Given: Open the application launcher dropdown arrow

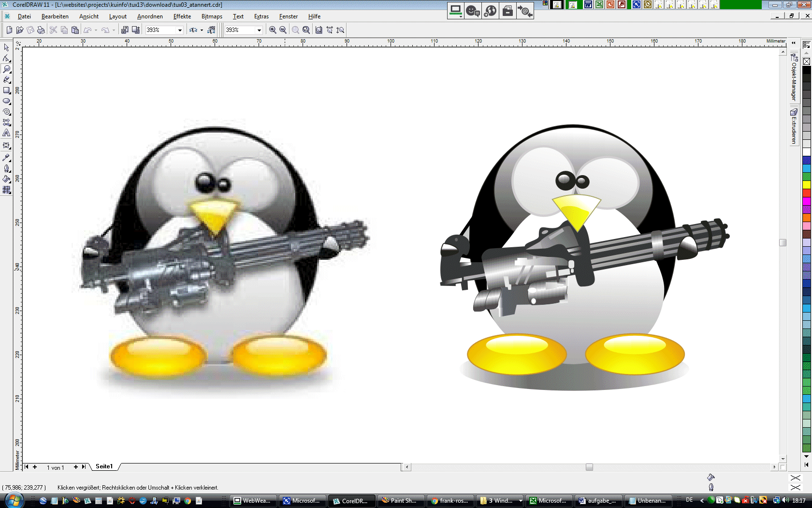Looking at the screenshot, I should [202, 30].
